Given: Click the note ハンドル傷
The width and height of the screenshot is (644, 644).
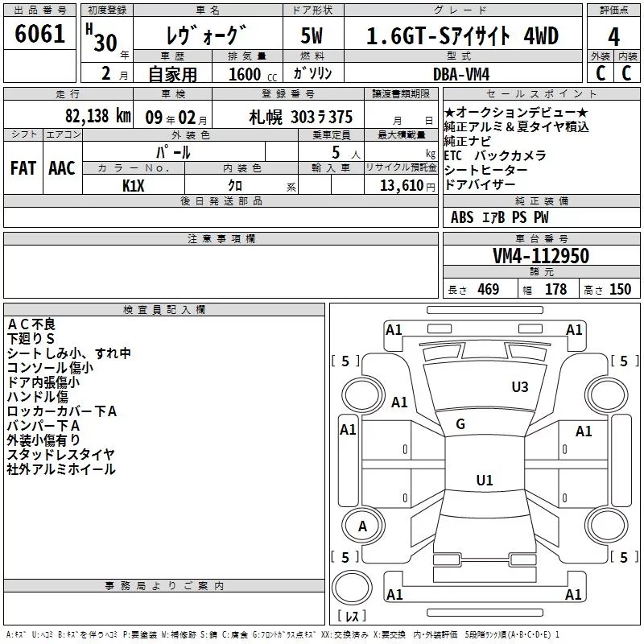Looking at the screenshot, I should tap(38, 397).
